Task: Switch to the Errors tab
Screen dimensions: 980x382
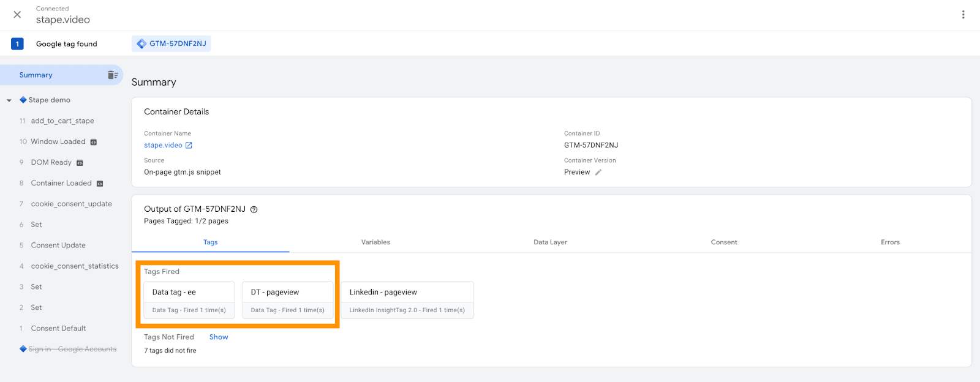Action: point(891,242)
